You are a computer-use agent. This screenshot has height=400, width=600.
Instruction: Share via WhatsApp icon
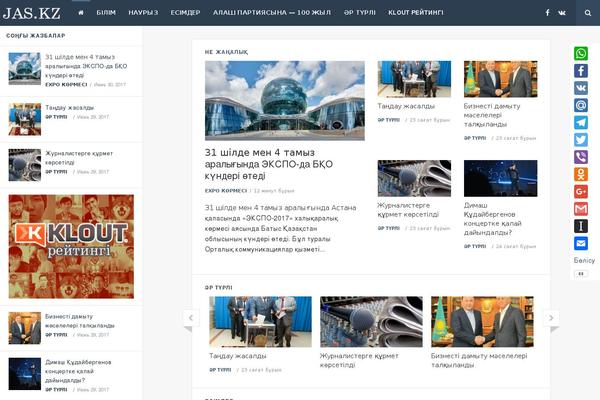(581, 53)
